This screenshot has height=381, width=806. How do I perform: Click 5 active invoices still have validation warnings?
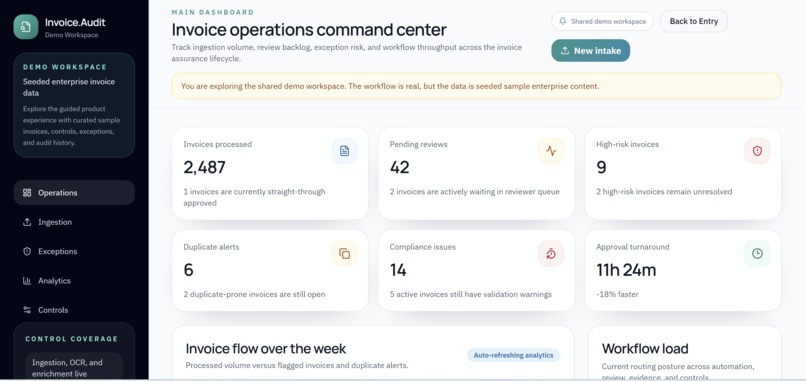click(x=470, y=295)
